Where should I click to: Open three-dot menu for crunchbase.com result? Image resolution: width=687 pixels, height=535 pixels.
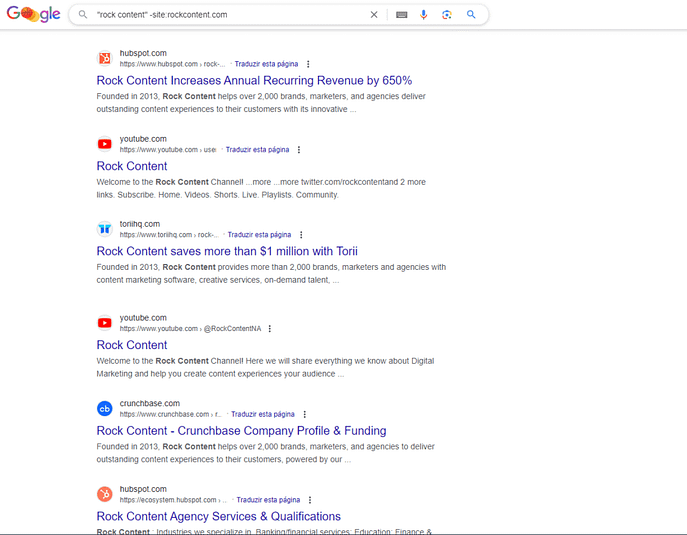305,414
